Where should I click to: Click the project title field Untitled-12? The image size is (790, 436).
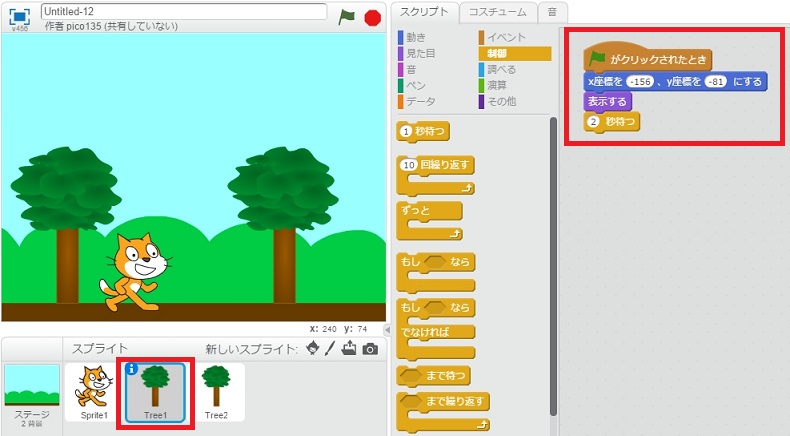[x=184, y=12]
